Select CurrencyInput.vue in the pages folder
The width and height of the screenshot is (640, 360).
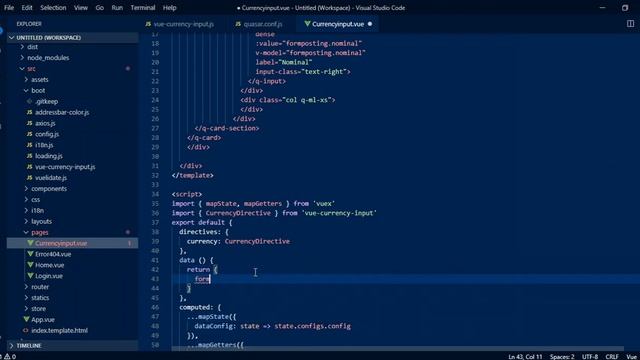click(x=73, y=243)
